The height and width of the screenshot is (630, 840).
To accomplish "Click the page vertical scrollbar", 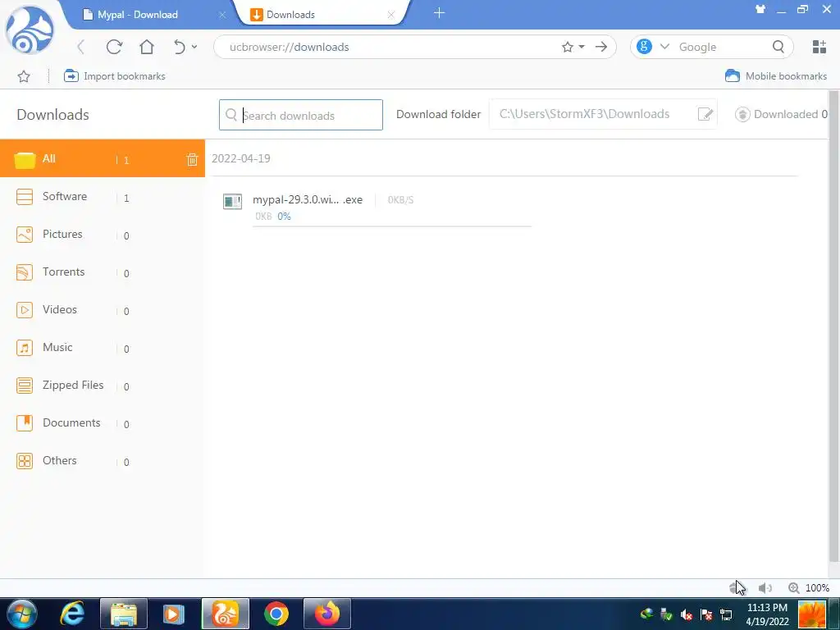I will (833, 326).
